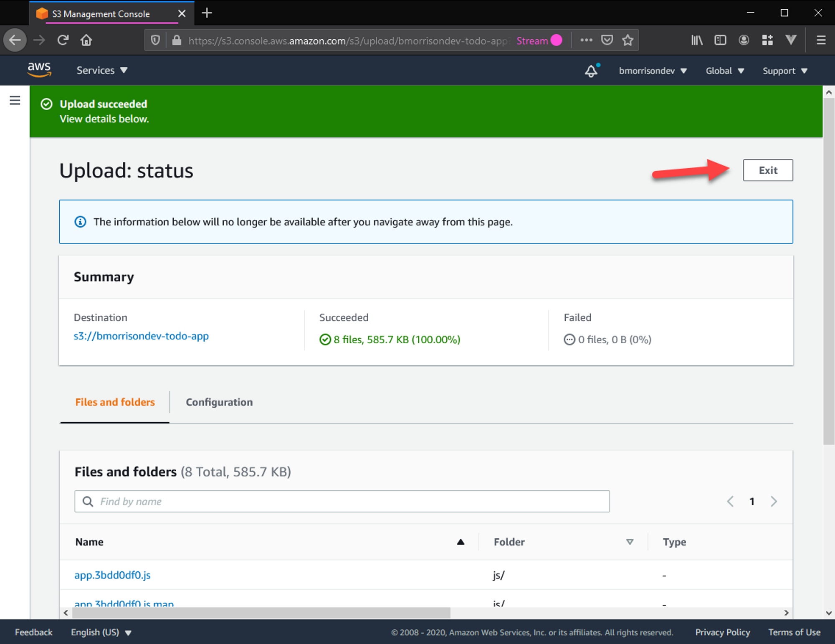This screenshot has width=835, height=644.
Task: Click the js/ folder cell of app.3bdd0df0.js
Action: [x=498, y=575]
